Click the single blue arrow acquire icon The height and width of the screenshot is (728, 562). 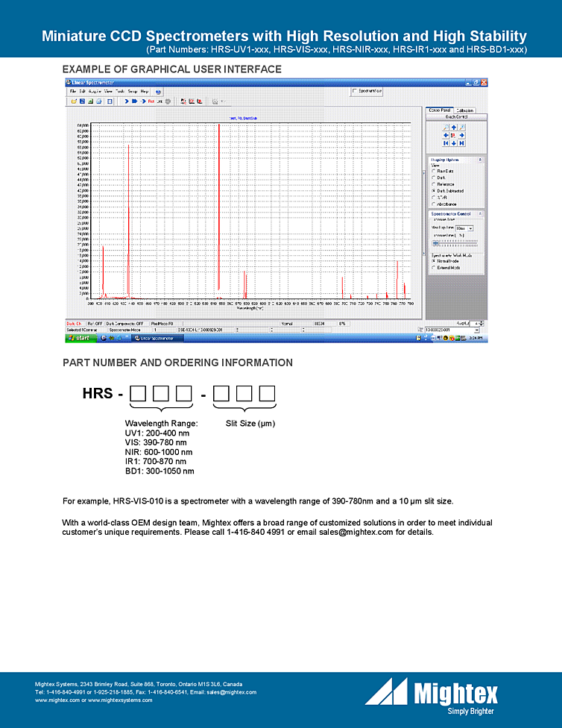click(x=127, y=101)
